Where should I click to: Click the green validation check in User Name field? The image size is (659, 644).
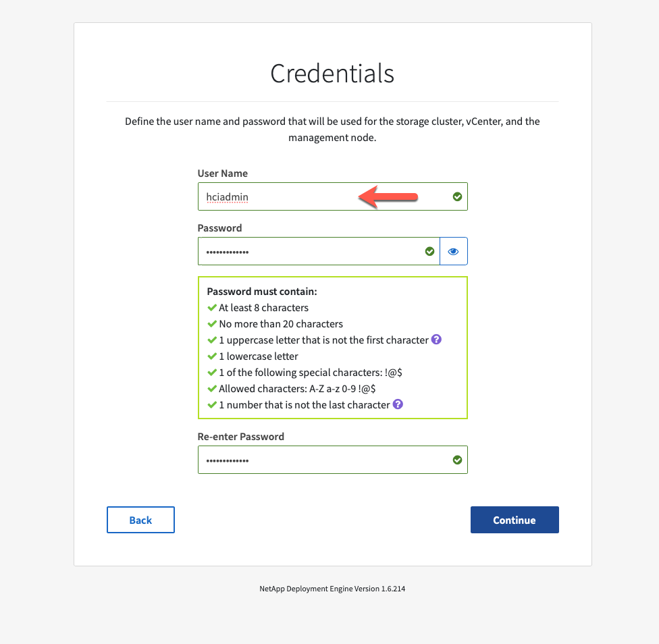pyautogui.click(x=457, y=196)
